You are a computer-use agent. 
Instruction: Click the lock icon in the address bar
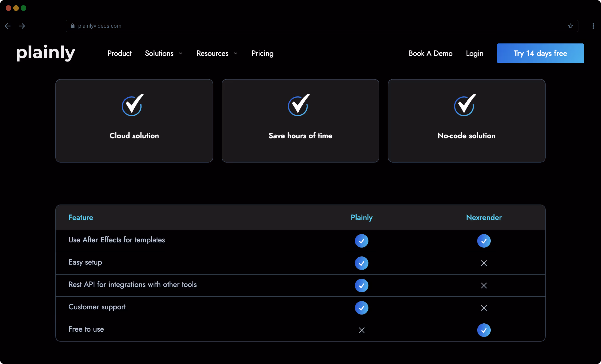(72, 26)
